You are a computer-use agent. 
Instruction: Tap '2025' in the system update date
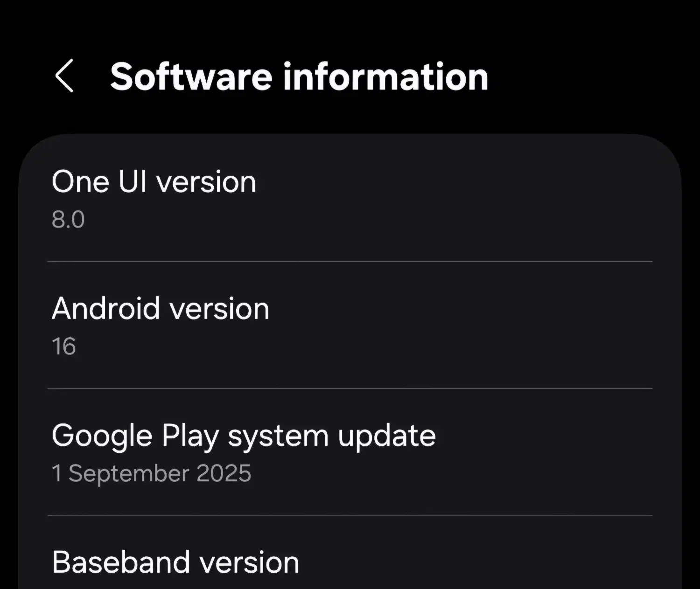[224, 473]
